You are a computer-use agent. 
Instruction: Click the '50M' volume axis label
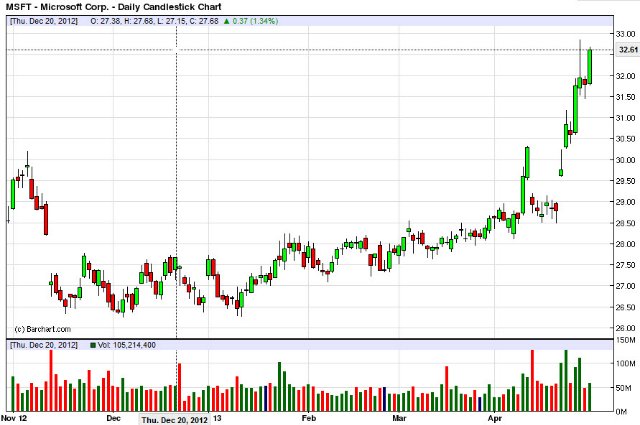tap(626, 387)
